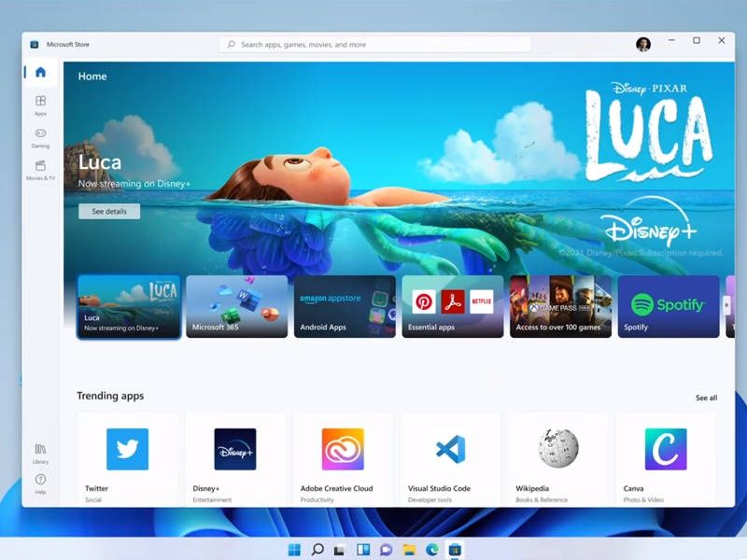Open the Twitter app icon
747x560 pixels.
tap(127, 449)
